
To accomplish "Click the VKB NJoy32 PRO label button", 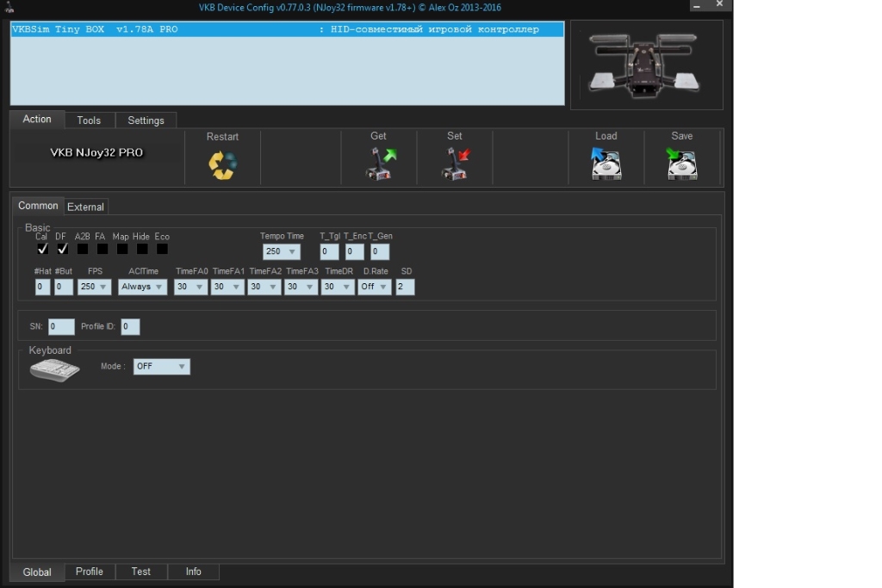I will [x=96, y=152].
